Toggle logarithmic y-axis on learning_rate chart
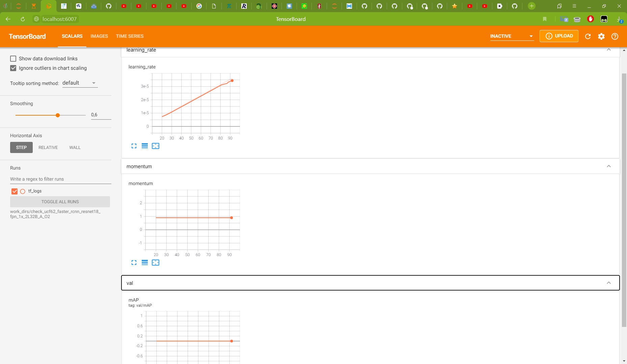The height and width of the screenshot is (364, 627). [x=145, y=146]
